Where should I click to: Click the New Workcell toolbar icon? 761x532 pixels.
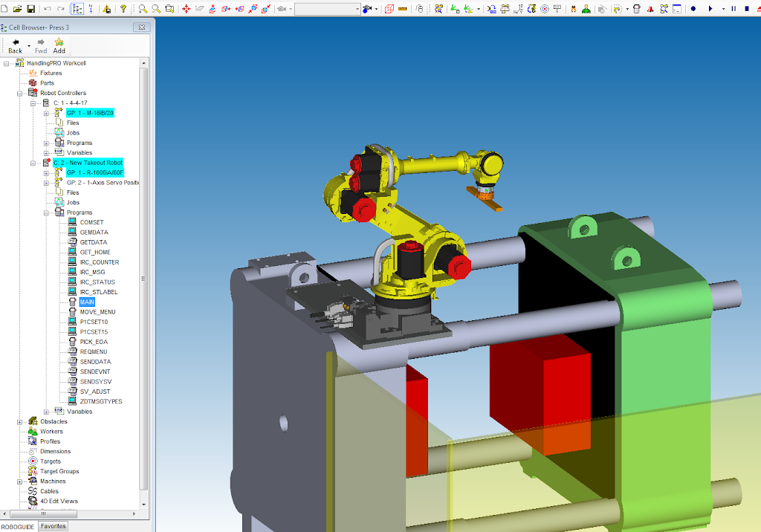(4, 9)
